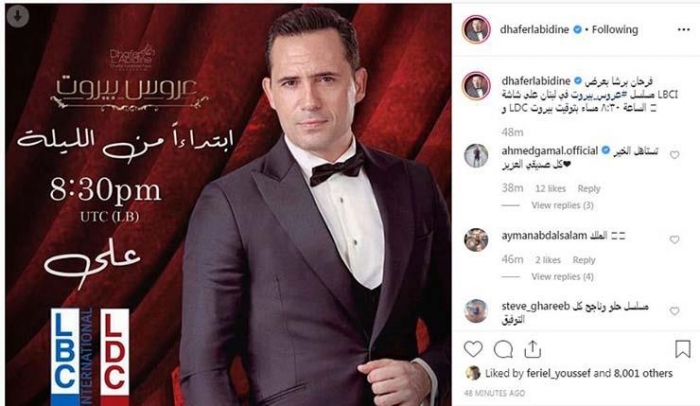Share the post via the share icon
Image resolution: width=700 pixels, height=406 pixels.
coord(532,349)
